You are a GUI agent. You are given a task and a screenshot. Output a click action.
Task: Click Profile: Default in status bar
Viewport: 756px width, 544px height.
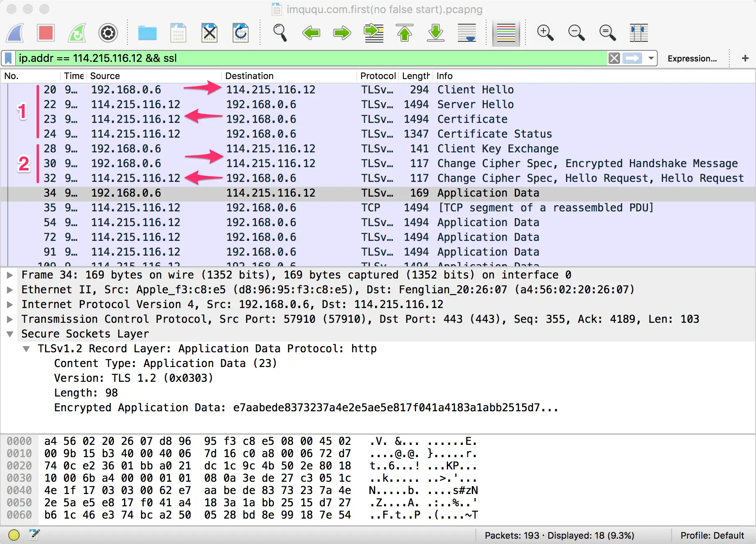point(712,535)
